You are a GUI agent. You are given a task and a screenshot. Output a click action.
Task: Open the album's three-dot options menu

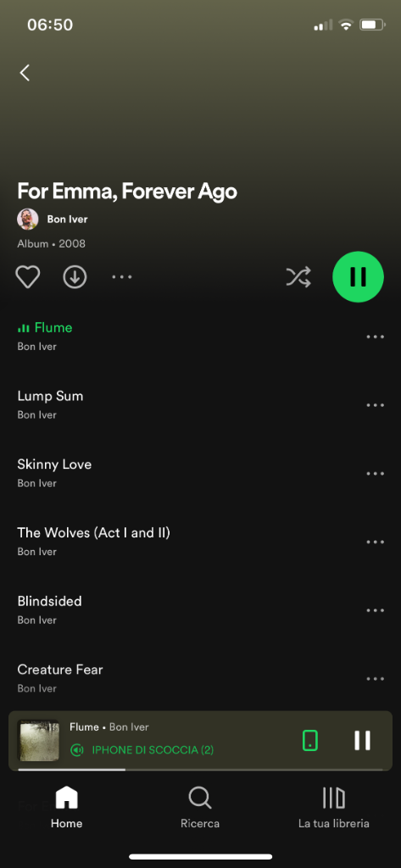pyautogui.click(x=122, y=277)
